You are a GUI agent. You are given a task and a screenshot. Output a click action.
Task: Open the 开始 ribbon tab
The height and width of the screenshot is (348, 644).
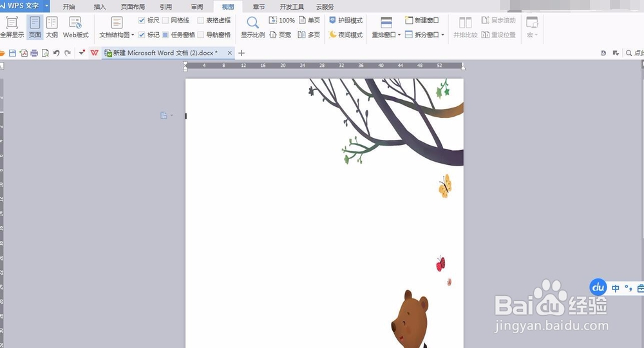click(x=69, y=6)
